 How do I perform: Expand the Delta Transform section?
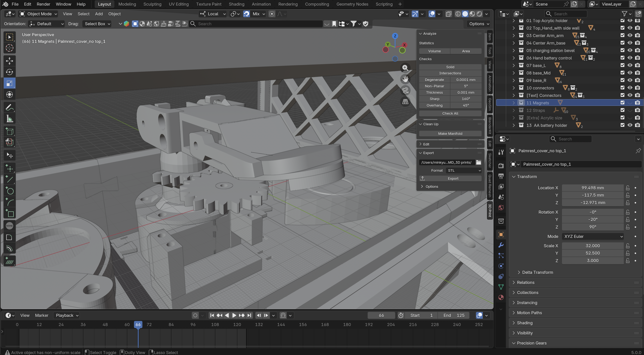click(537, 272)
